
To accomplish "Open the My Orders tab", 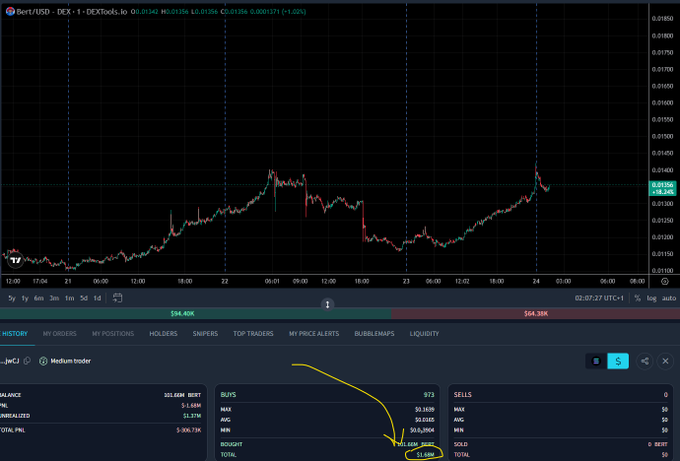I will (59, 333).
